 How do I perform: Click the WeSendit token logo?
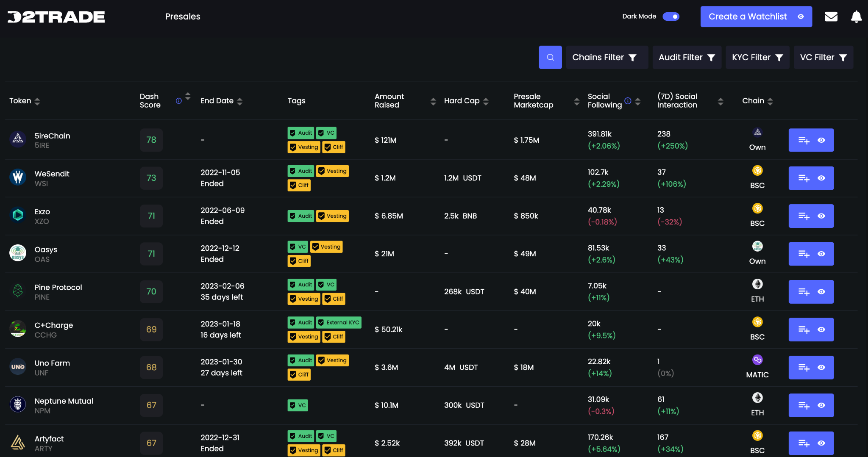click(x=18, y=178)
